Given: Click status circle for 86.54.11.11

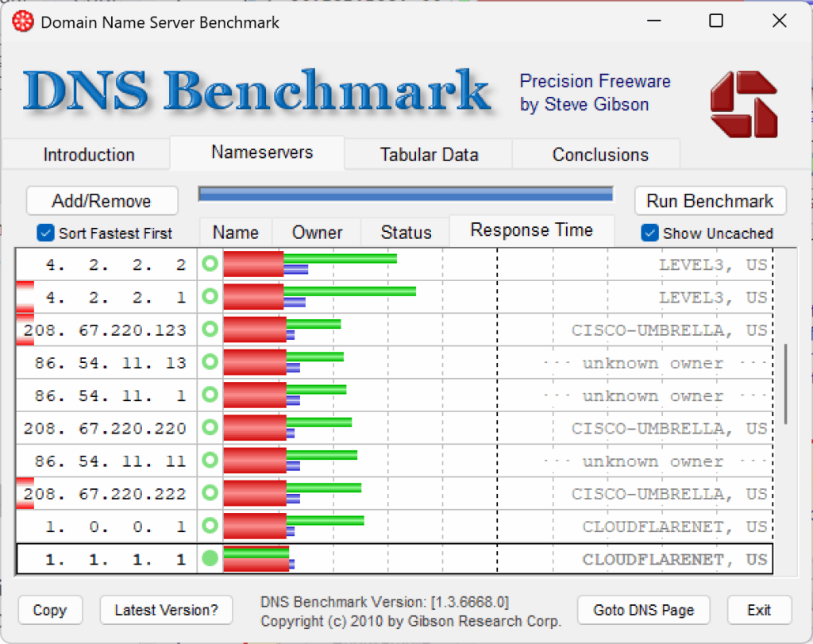Looking at the screenshot, I should pyautogui.click(x=210, y=460).
